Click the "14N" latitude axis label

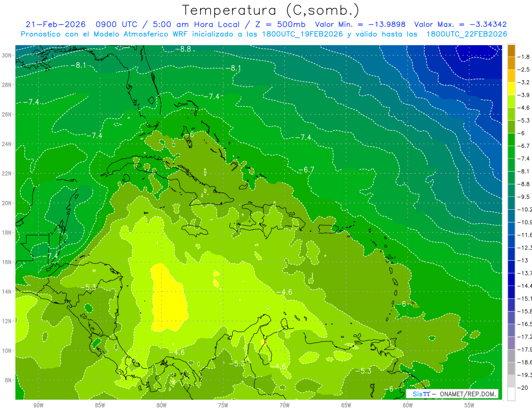point(7,291)
